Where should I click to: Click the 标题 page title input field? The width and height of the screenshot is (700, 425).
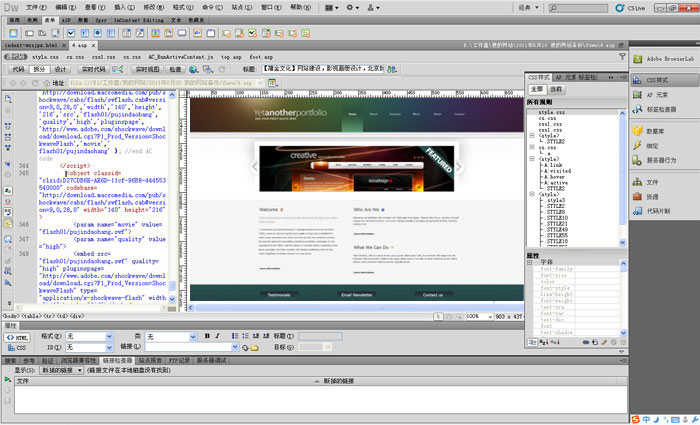[322, 69]
